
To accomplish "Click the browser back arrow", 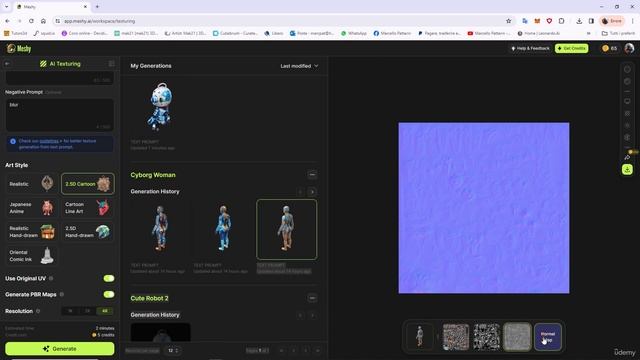I will (x=7, y=21).
